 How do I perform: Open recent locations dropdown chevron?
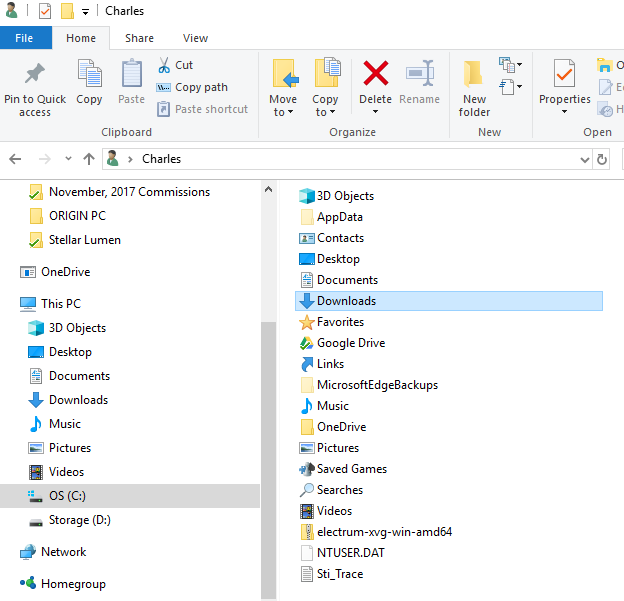(x=68, y=158)
